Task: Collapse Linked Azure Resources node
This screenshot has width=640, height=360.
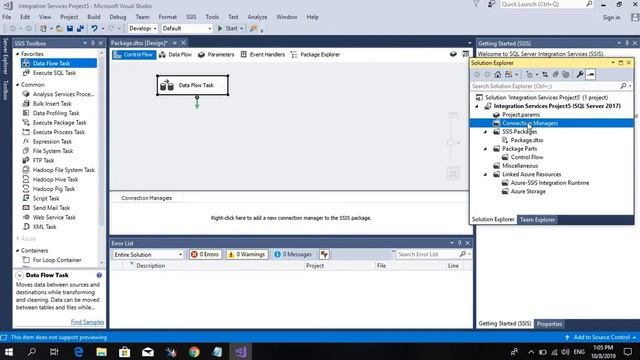Action: tap(485, 174)
